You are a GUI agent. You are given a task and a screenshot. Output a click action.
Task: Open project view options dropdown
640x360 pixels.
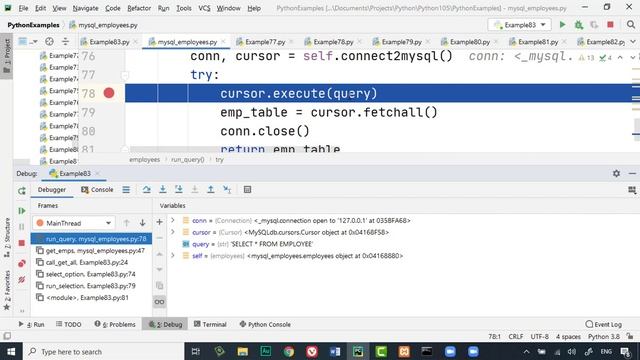click(x=28, y=42)
